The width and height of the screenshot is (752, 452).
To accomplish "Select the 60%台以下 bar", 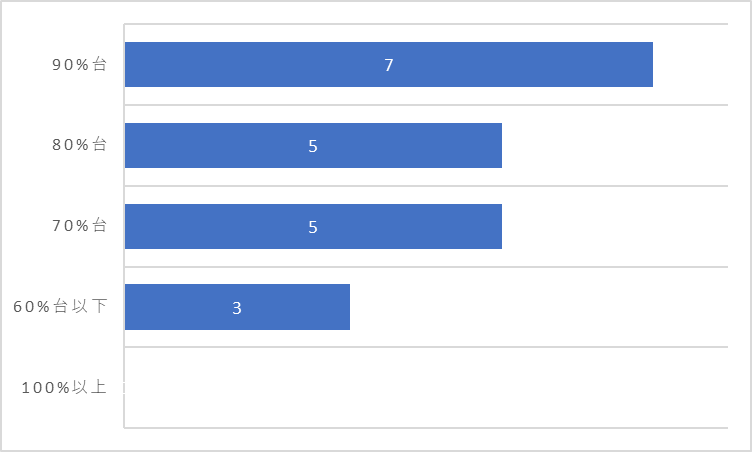I will tap(237, 307).
